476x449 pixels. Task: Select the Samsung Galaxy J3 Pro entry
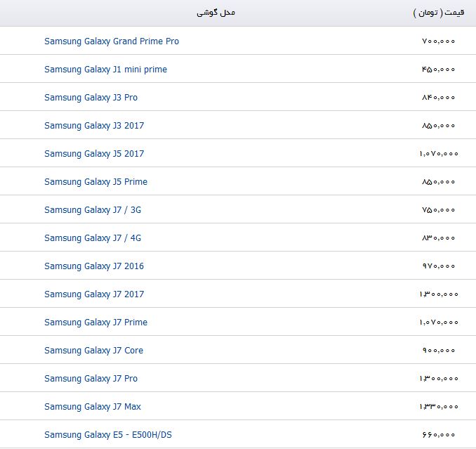(91, 98)
